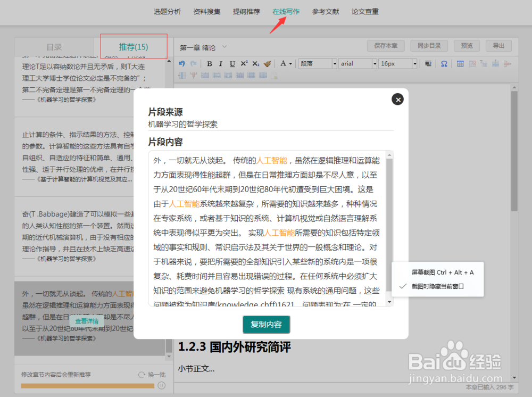Click the 复制内容 button in the dialog
This screenshot has height=397, width=532.
(x=266, y=325)
